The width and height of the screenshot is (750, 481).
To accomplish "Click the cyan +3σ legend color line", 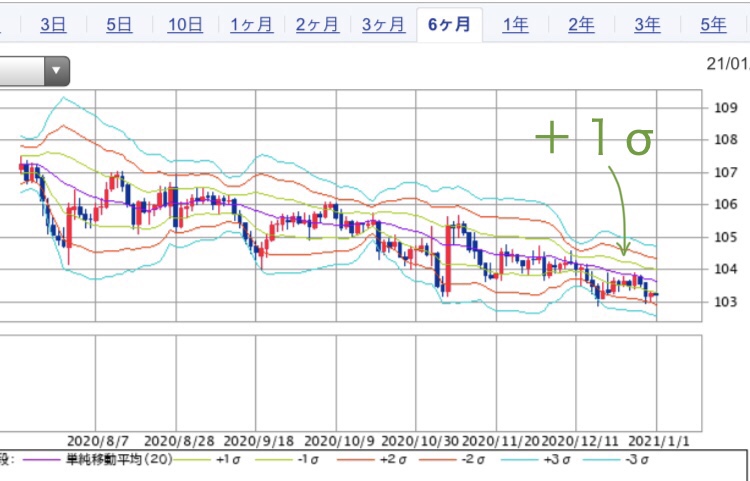I will (x=519, y=461).
